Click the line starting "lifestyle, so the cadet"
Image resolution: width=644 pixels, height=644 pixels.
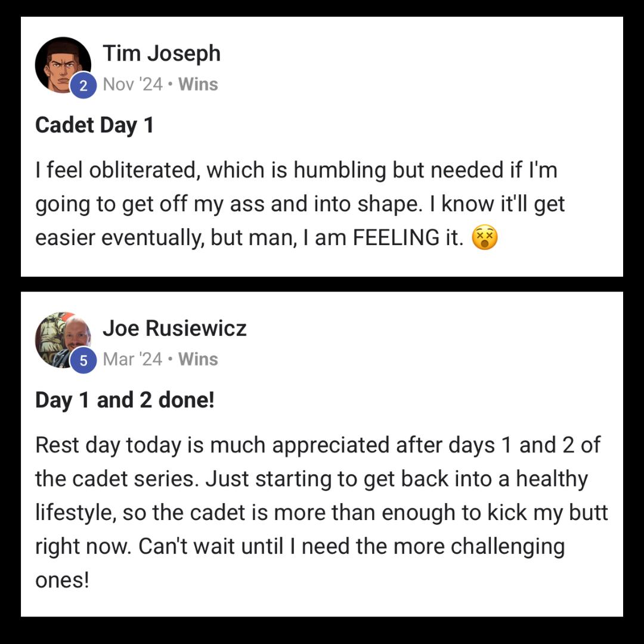click(321, 513)
